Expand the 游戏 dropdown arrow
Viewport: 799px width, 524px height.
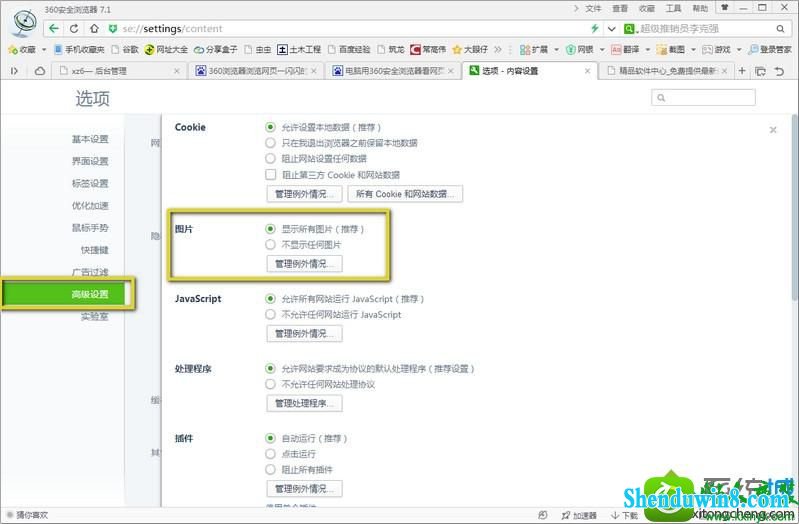tap(739, 49)
